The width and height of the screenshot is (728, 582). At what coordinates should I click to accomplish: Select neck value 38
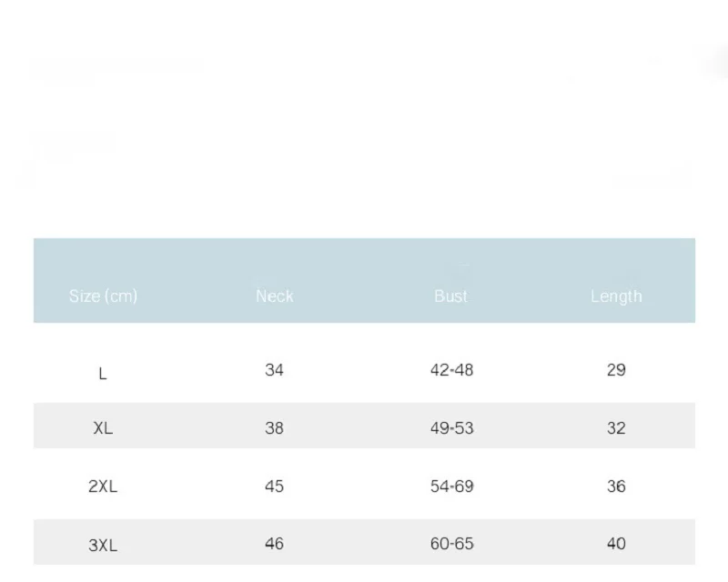pyautogui.click(x=274, y=428)
